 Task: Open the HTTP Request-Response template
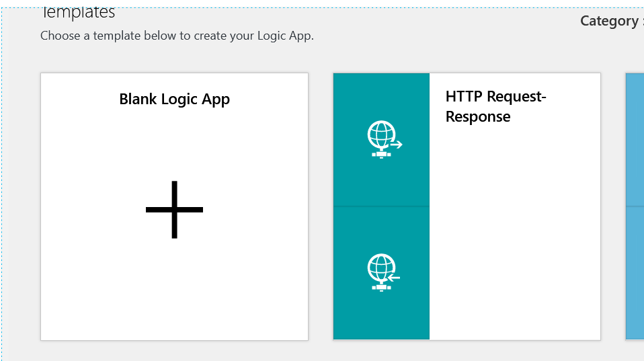click(467, 206)
